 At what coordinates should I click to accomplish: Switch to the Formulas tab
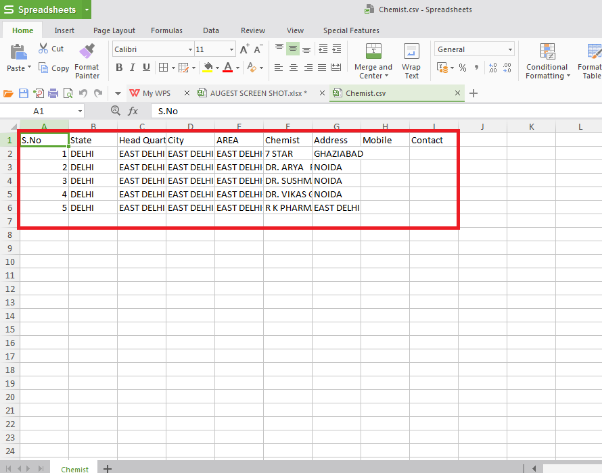point(167,31)
